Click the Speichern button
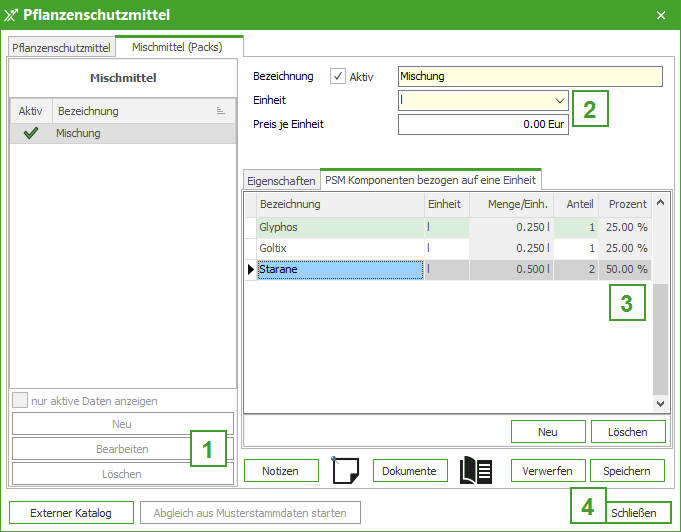The width and height of the screenshot is (681, 532). click(627, 471)
